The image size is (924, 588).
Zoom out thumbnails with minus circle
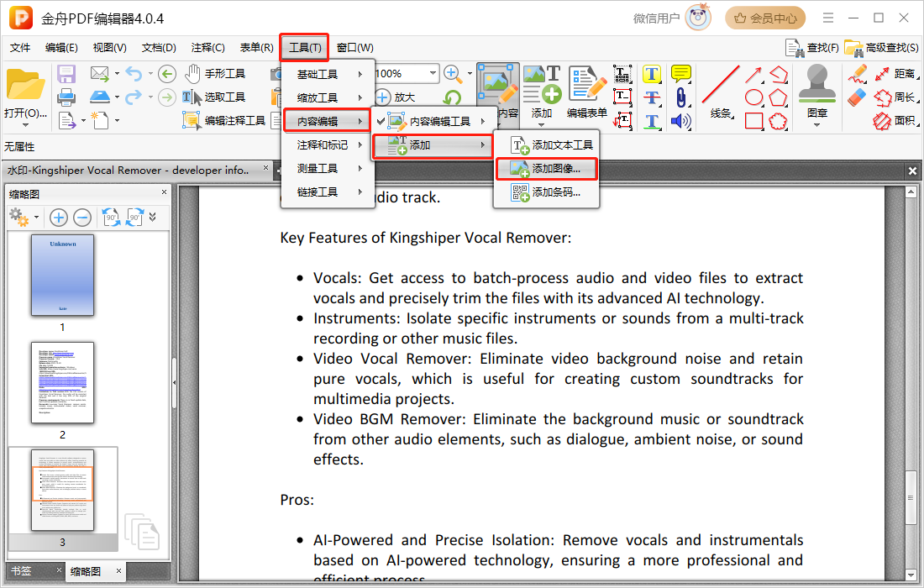coord(82,218)
